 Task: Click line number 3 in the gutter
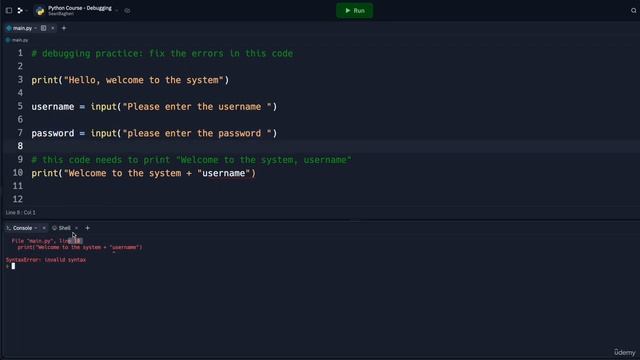pos(20,80)
